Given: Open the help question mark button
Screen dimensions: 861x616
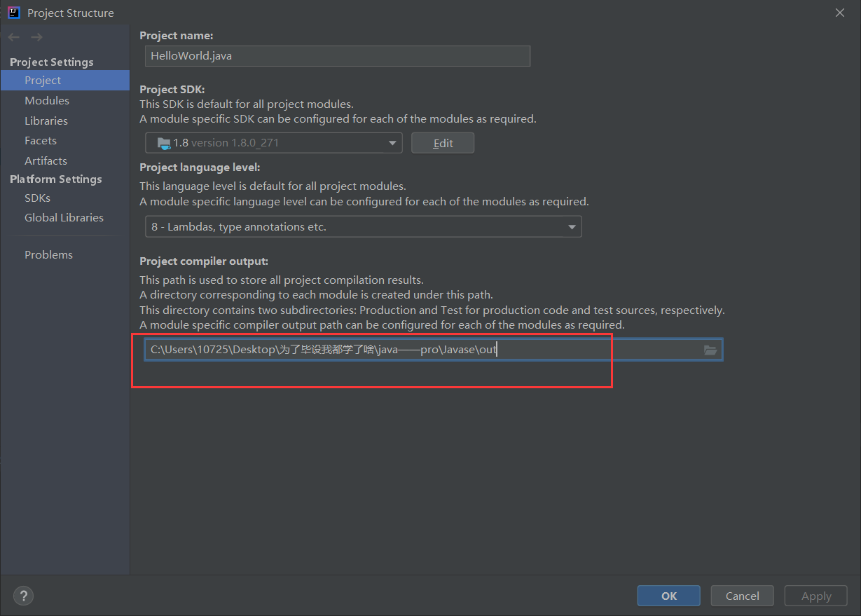Looking at the screenshot, I should pos(23,596).
